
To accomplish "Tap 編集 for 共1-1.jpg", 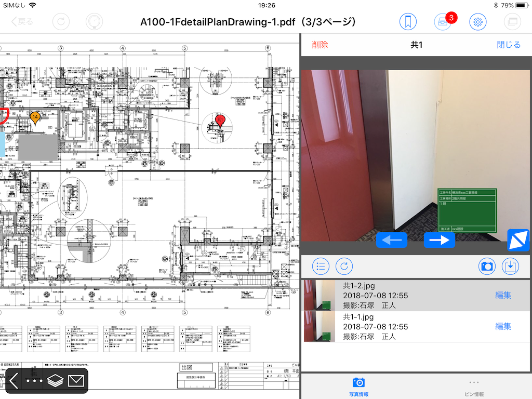I will 503,326.
